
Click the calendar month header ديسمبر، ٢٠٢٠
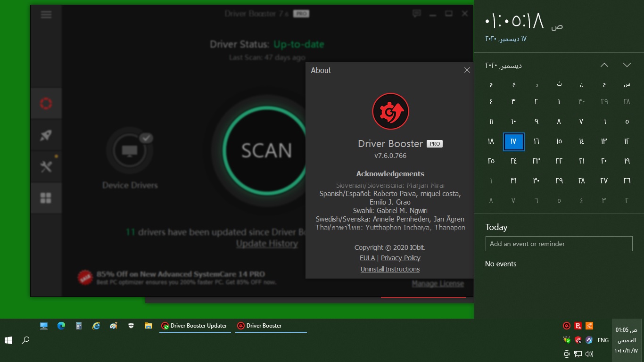pos(504,65)
